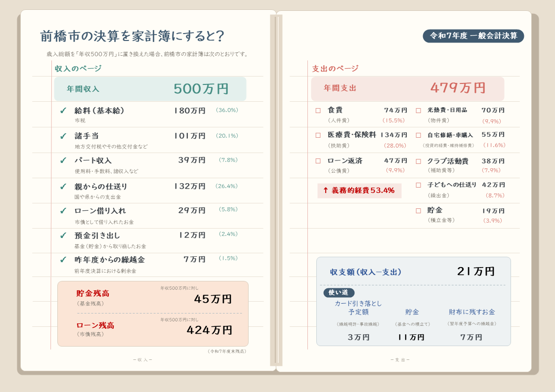Select the 収入のページ heading

[78, 69]
